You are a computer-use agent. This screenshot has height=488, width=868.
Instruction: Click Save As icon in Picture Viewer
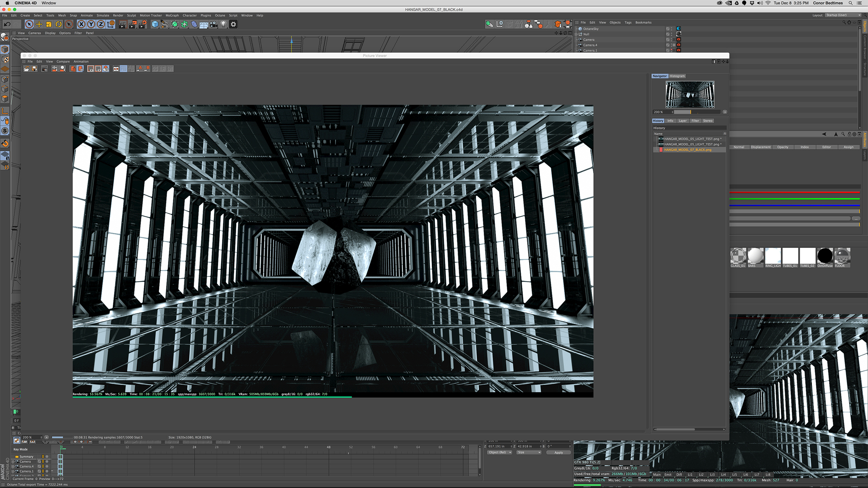34,69
